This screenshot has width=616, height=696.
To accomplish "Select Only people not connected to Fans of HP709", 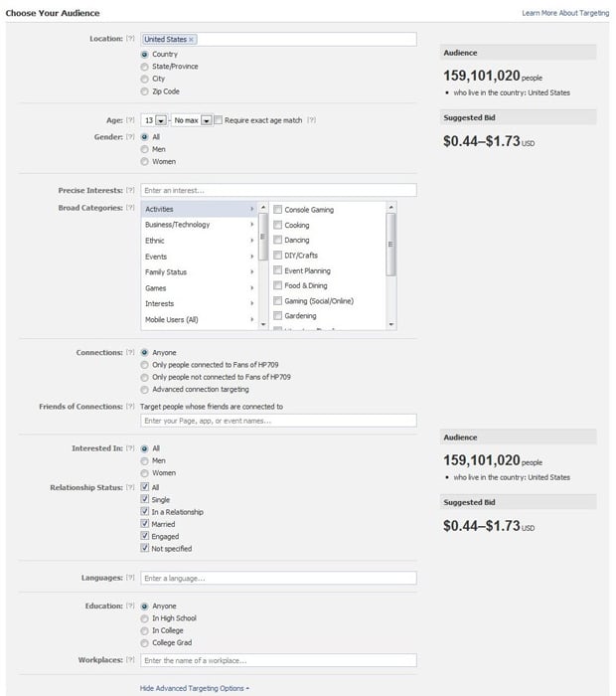I will click(144, 377).
